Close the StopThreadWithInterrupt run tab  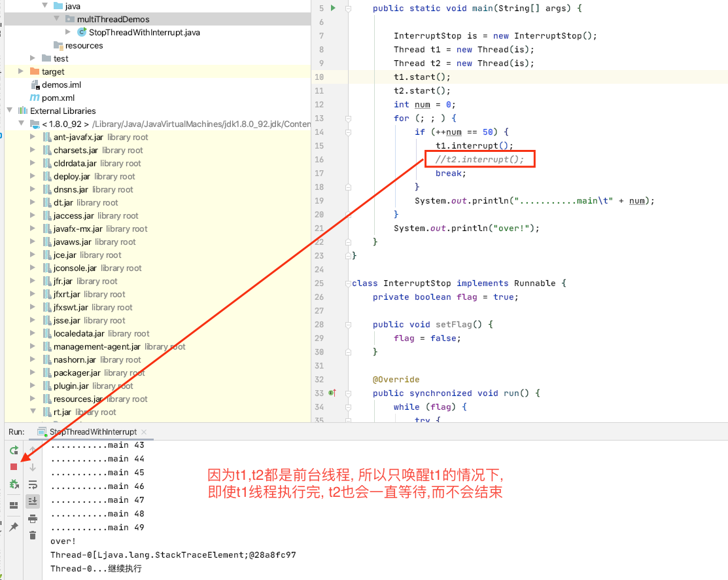tap(144, 432)
